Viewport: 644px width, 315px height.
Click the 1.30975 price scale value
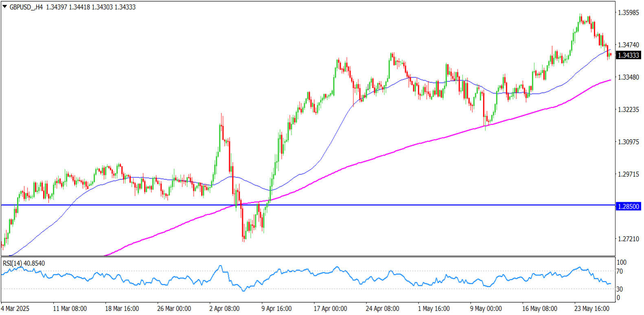tap(629, 142)
